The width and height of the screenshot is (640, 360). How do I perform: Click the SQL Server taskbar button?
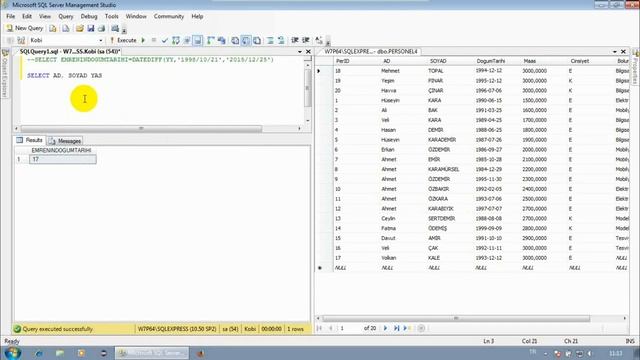coord(152,353)
